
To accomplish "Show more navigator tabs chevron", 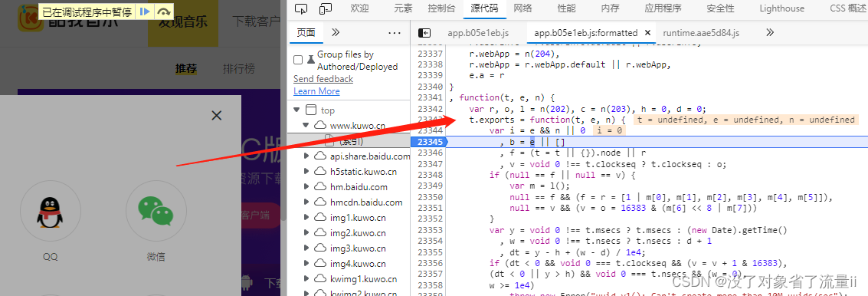I will click(336, 33).
